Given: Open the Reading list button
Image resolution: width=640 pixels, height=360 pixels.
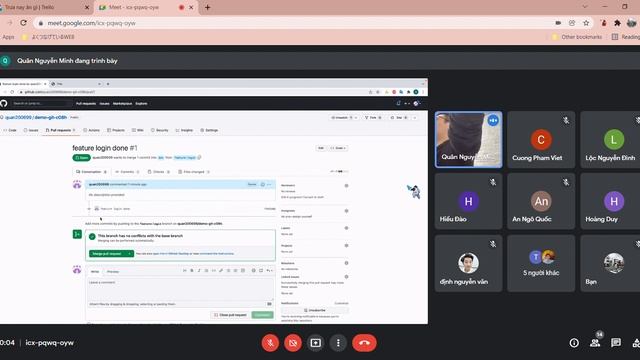Looking at the screenshot, I should point(625,37).
